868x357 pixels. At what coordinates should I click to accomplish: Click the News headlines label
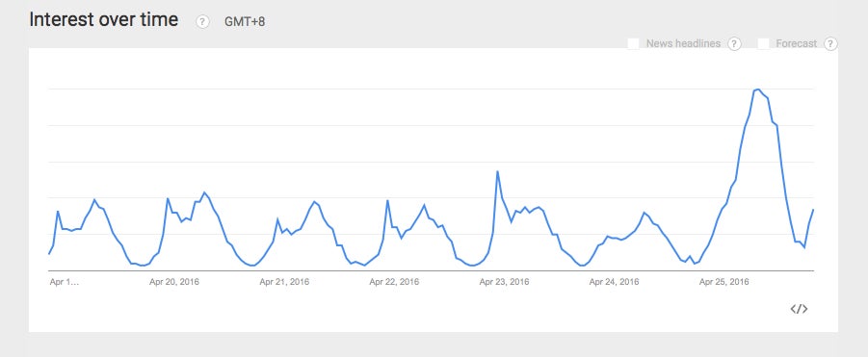pos(683,43)
